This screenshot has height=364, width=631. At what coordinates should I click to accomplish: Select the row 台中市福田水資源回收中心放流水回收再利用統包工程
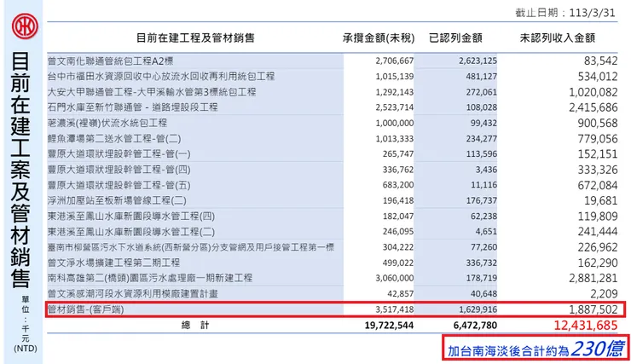click(333, 77)
